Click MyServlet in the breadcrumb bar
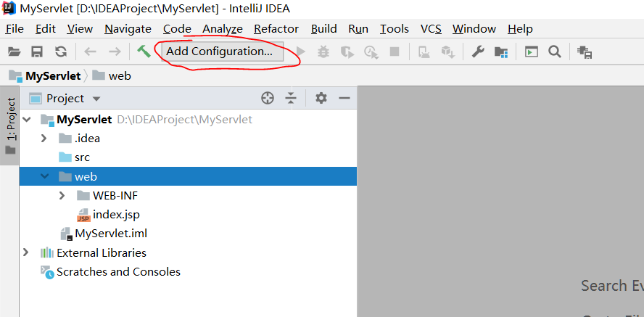Viewport: 644px width, 317px height. click(52, 76)
